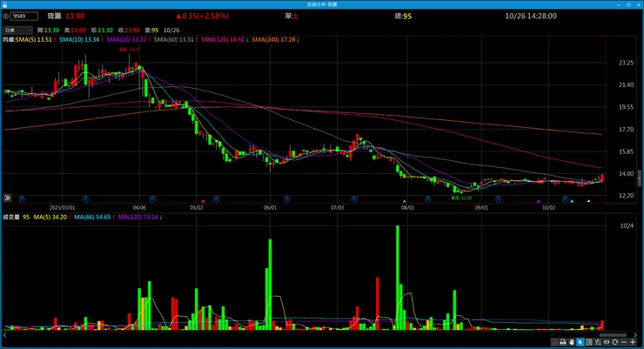Click the 2023/03/01 date axis label
The height and width of the screenshot is (349, 644).
point(62,208)
